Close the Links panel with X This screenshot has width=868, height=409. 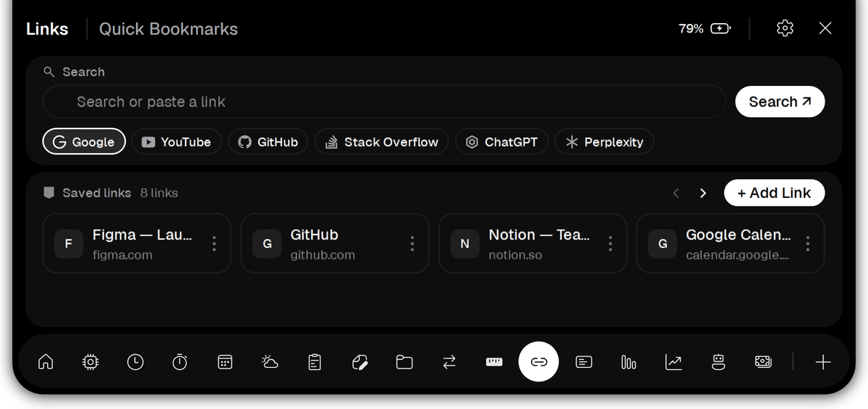pos(825,28)
